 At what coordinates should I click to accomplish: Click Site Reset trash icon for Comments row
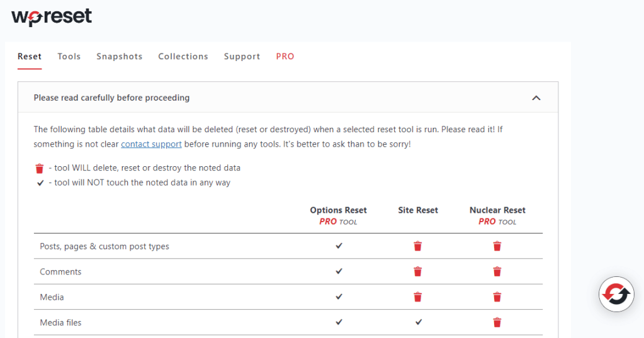pos(418,271)
